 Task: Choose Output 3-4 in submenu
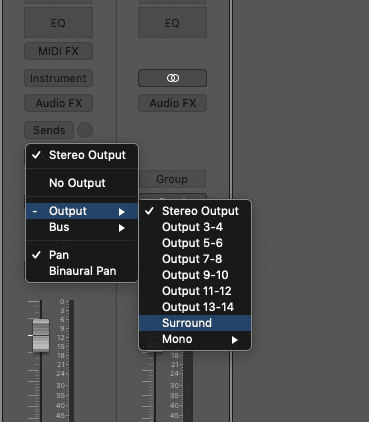tap(195, 227)
